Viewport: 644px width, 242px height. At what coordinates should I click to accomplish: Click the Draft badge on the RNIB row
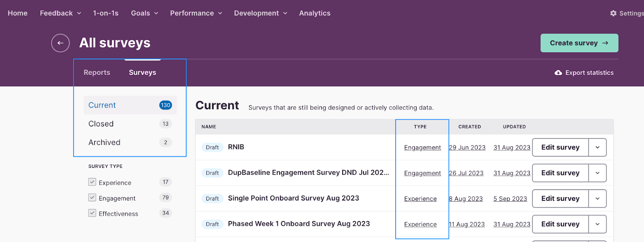coord(212,147)
